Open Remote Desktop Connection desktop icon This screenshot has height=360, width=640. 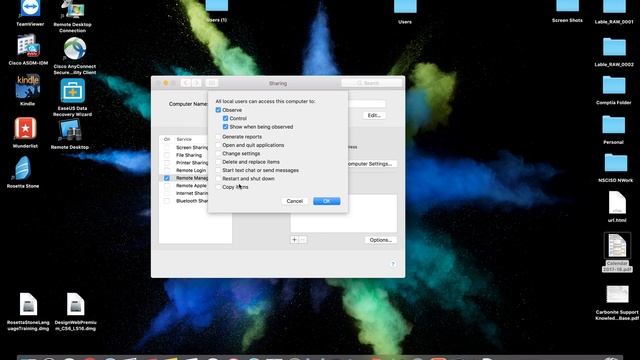(73, 9)
